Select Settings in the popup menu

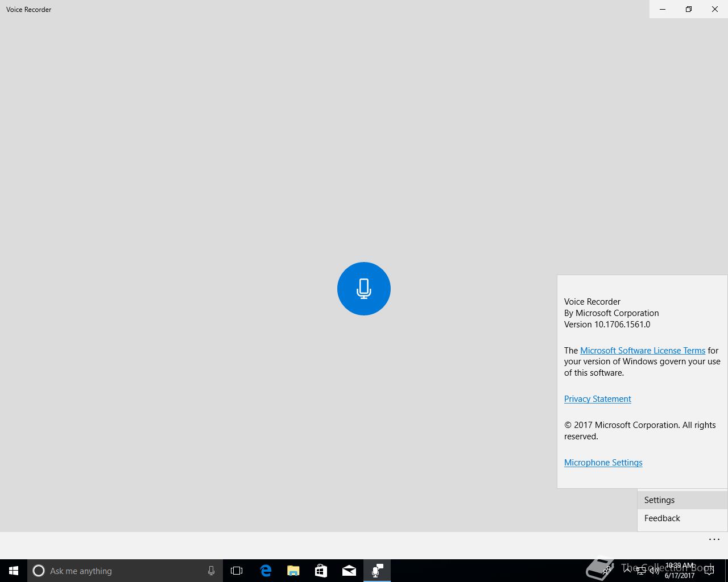[682, 500]
